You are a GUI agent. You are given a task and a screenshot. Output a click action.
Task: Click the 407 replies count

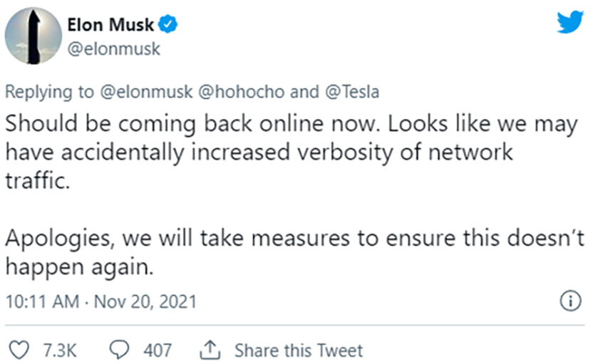(x=158, y=350)
